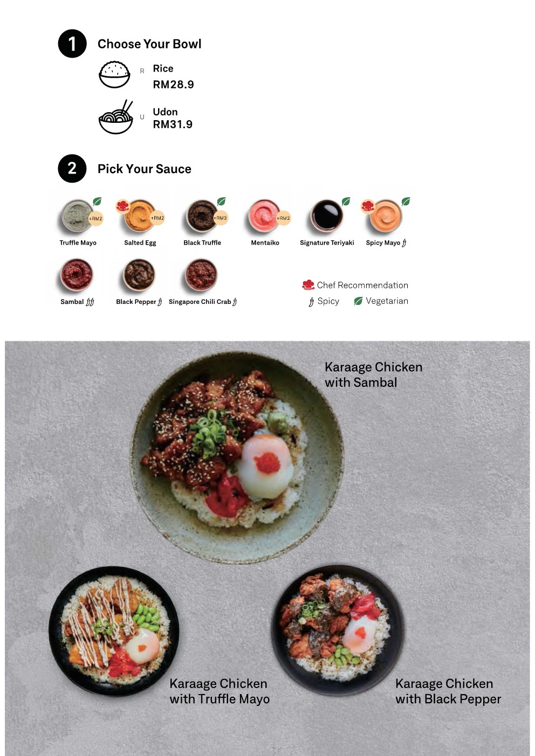Click the Spicy chili legend icon
This screenshot has height=756, width=535.
pos(311,302)
